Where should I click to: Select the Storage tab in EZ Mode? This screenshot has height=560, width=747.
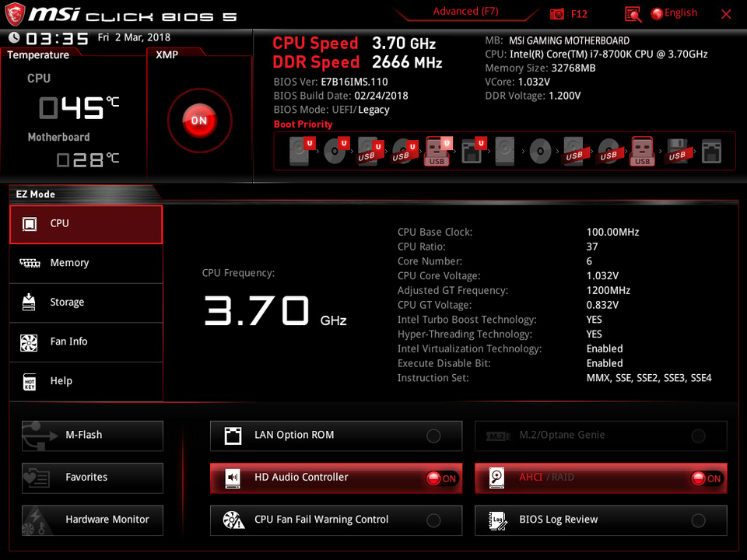(x=86, y=303)
